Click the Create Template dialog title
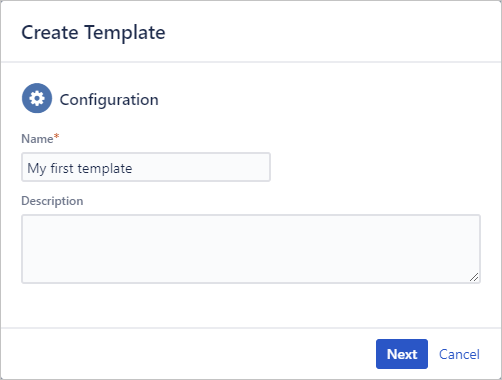Screen dimensions: 502x380 pos(93,32)
